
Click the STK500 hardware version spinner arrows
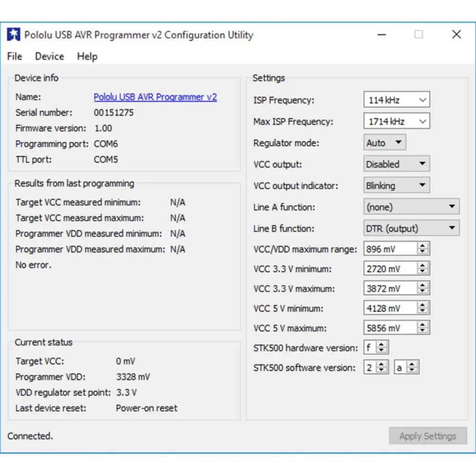click(x=382, y=347)
